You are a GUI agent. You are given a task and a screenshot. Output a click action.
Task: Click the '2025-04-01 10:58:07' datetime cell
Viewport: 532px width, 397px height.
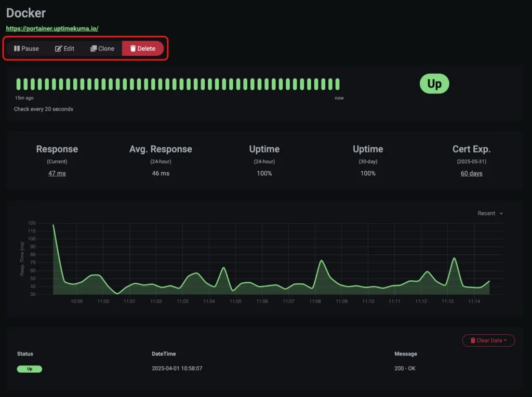(x=177, y=368)
